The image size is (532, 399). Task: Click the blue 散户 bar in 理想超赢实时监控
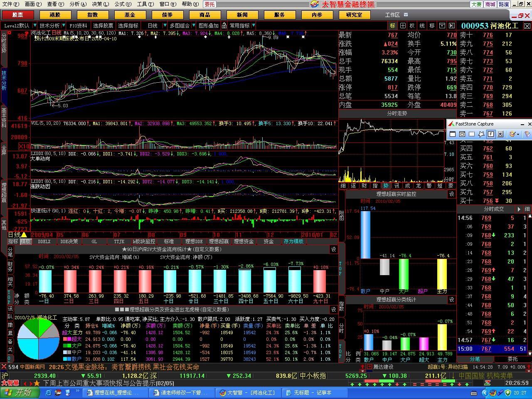pyautogui.click(x=365, y=235)
